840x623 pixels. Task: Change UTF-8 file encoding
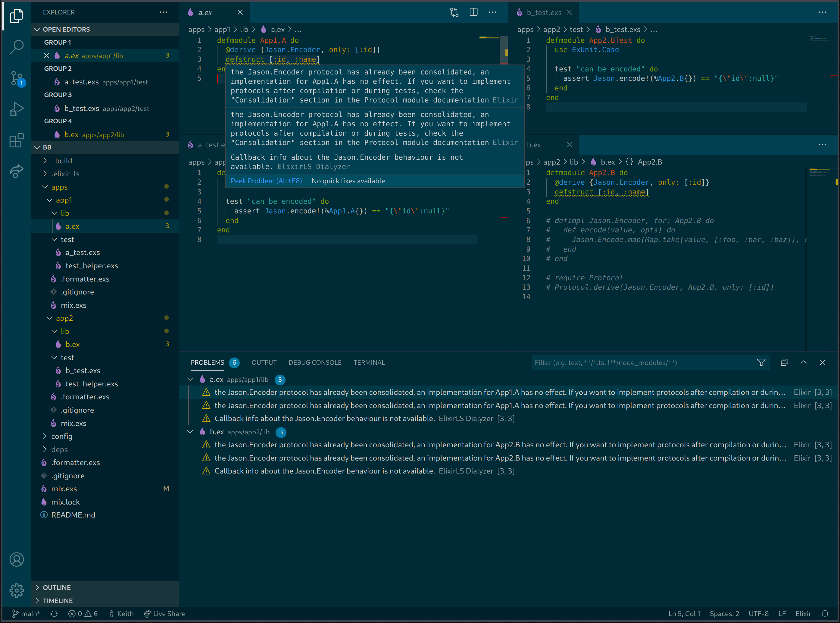point(758,614)
